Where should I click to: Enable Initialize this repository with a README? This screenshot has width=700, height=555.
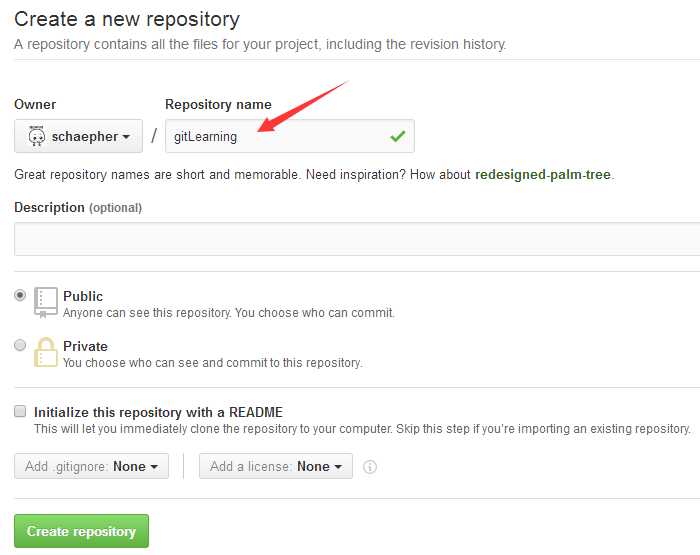click(x=20, y=411)
